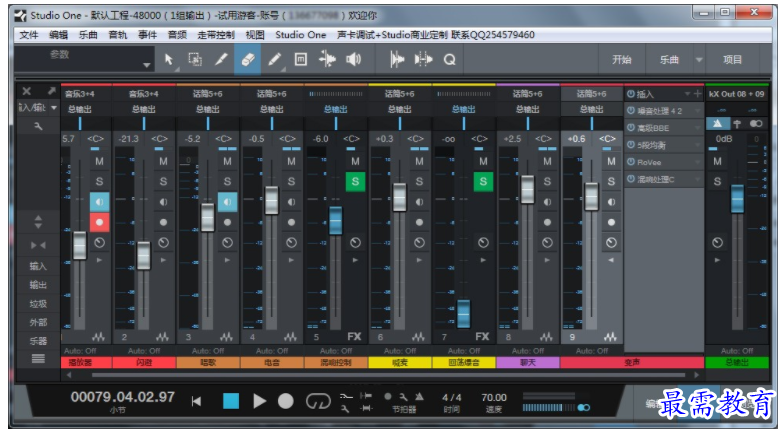The width and height of the screenshot is (782, 435).
Task: Open the 5段均衡 insert dropdown arrow
Action: coord(697,145)
